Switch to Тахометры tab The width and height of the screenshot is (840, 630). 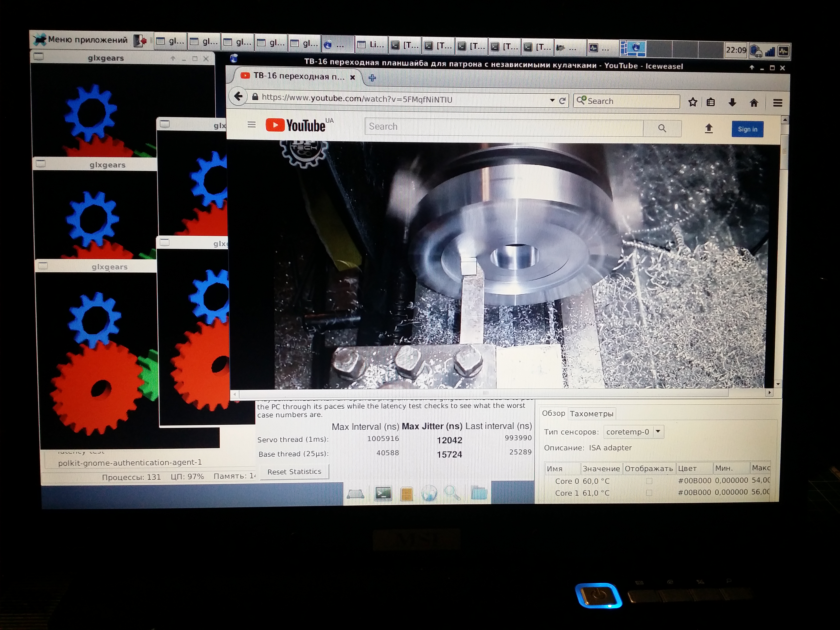tap(591, 413)
